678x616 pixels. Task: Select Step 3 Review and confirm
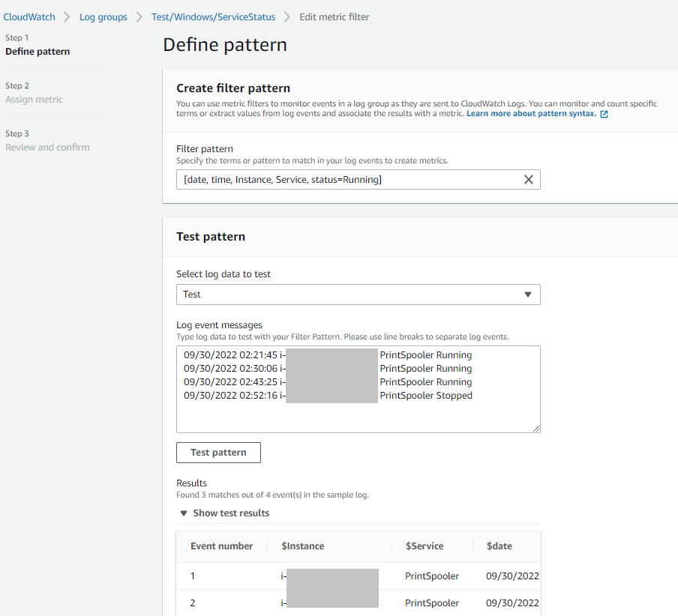47,147
